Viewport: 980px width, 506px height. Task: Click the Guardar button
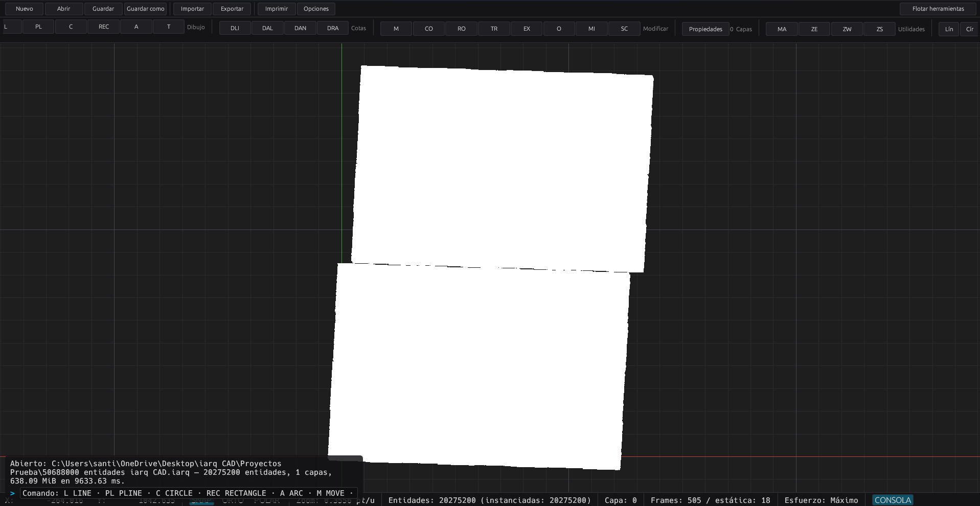point(103,9)
